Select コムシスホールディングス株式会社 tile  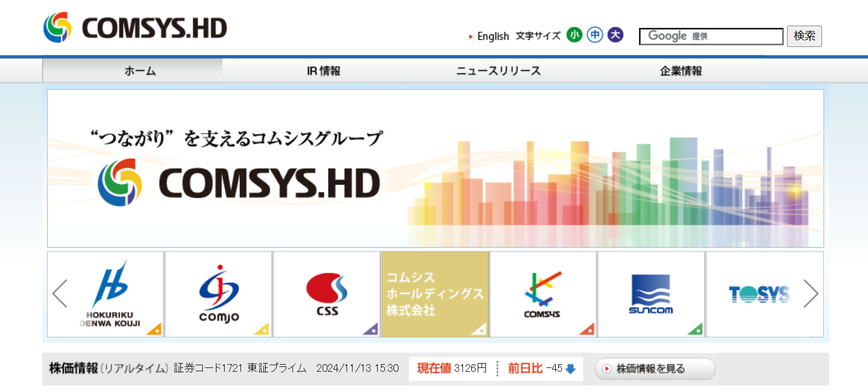click(435, 294)
